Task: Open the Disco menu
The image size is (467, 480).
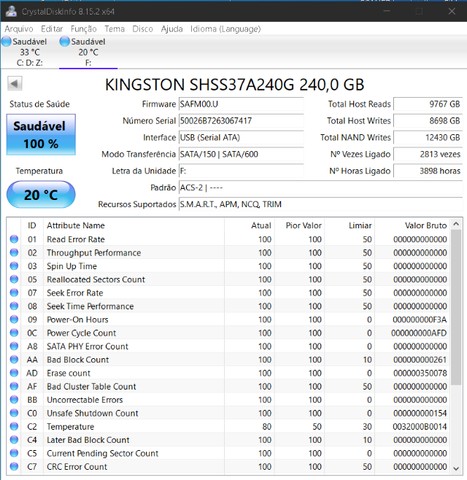Action: click(x=143, y=29)
